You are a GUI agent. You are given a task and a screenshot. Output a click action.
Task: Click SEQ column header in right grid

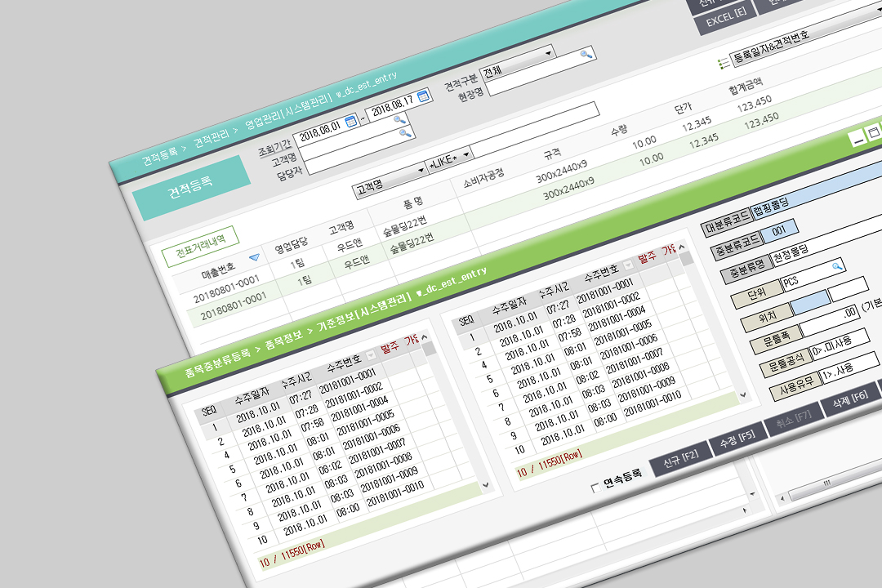(466, 321)
